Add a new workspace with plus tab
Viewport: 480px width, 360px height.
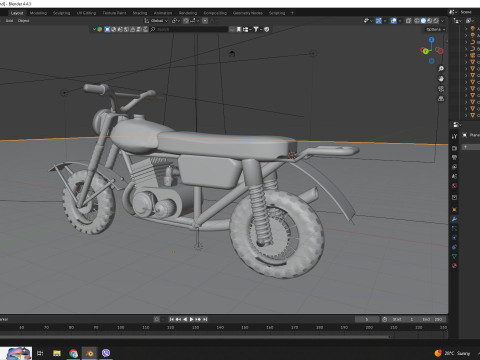pos(292,13)
